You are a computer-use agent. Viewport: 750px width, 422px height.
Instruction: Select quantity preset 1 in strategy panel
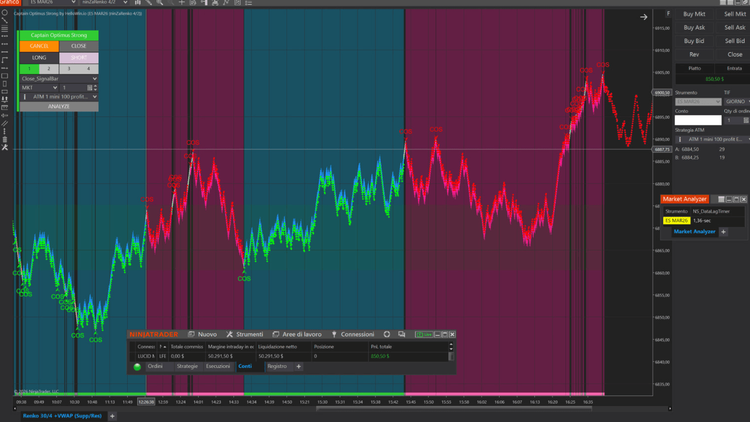click(x=28, y=69)
